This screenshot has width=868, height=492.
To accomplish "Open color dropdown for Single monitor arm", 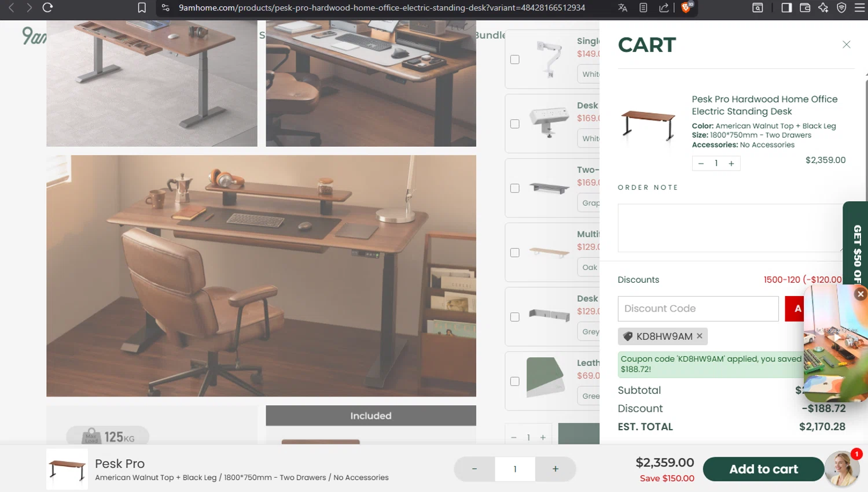I will click(x=589, y=74).
